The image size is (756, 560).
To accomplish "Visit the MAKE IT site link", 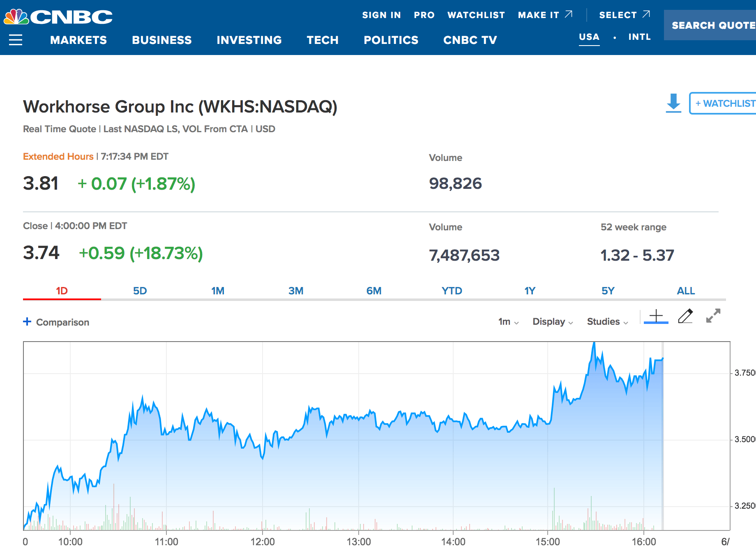I will tap(545, 15).
